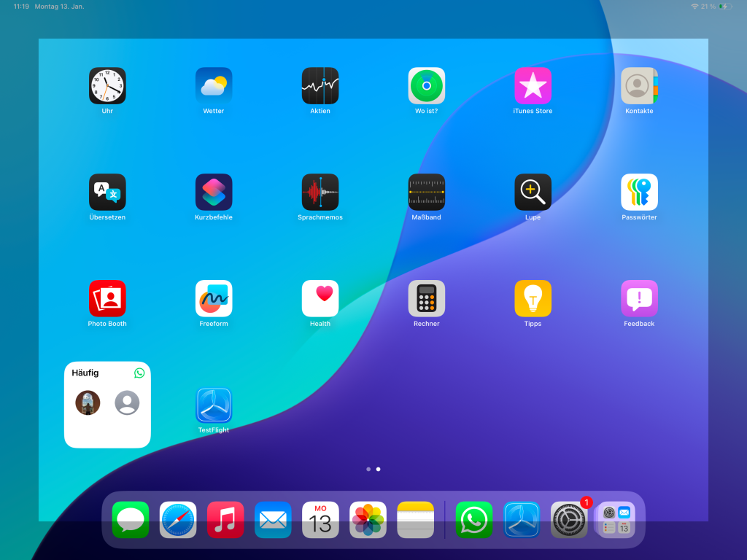Screen dimensions: 747x560
Task: Tap the photo contact in Häufig widget
Action: (x=88, y=402)
